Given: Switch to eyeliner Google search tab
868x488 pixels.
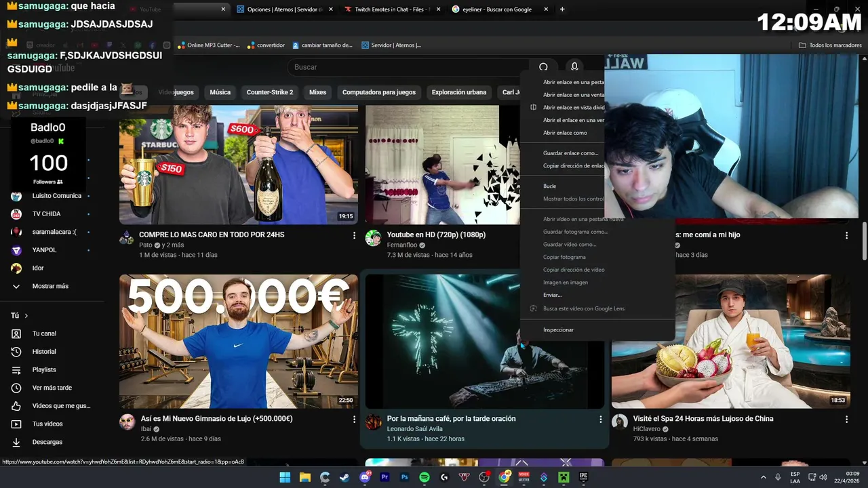Looking at the screenshot, I should pos(498,9).
